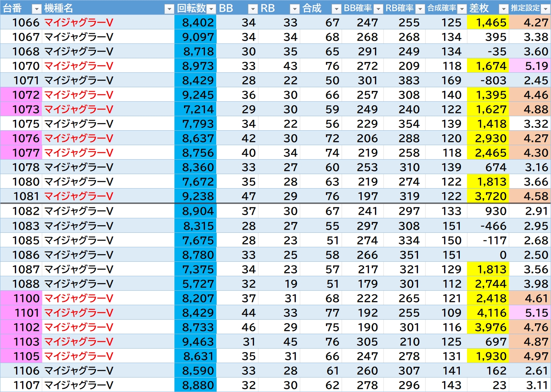Select spin count cell 8,402
551x392 pixels.
pyautogui.click(x=196, y=23)
